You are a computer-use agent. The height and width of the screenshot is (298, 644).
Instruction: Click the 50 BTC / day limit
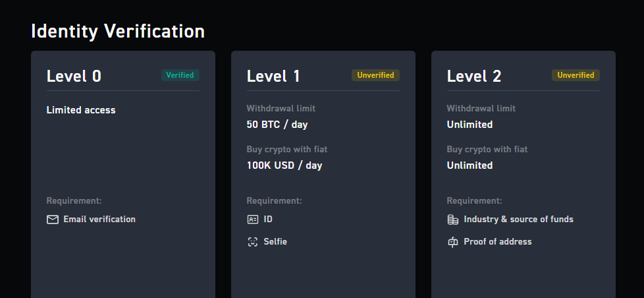[277, 125]
